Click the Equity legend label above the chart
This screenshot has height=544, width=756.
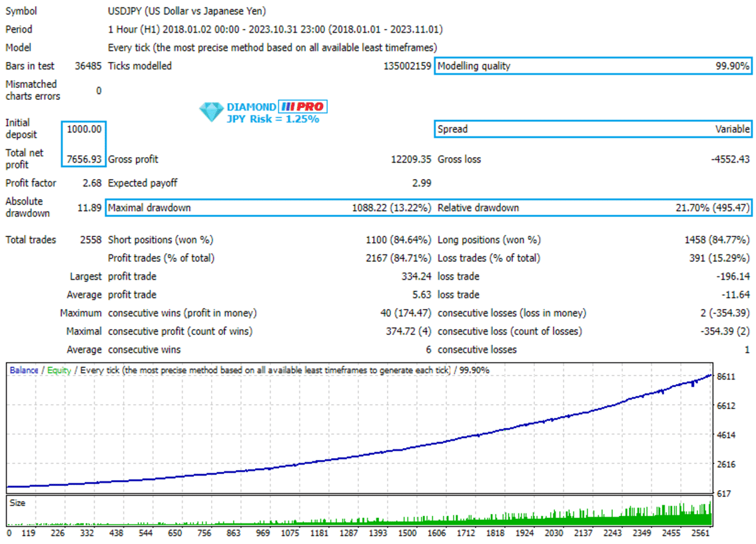[x=59, y=370]
